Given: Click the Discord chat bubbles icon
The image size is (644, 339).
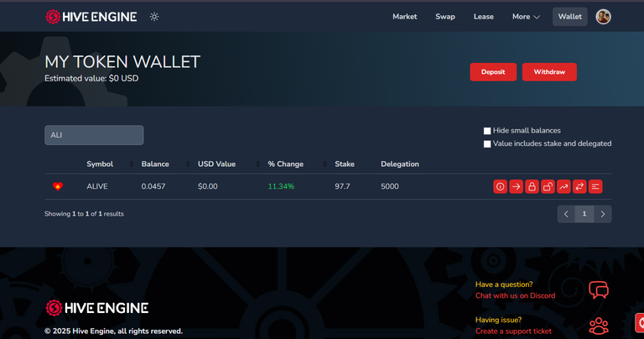Looking at the screenshot, I should [x=599, y=289].
